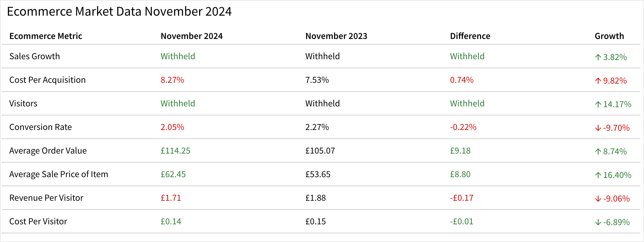The image size is (644, 242).
Task: Click the Growth column header
Action: (609, 36)
